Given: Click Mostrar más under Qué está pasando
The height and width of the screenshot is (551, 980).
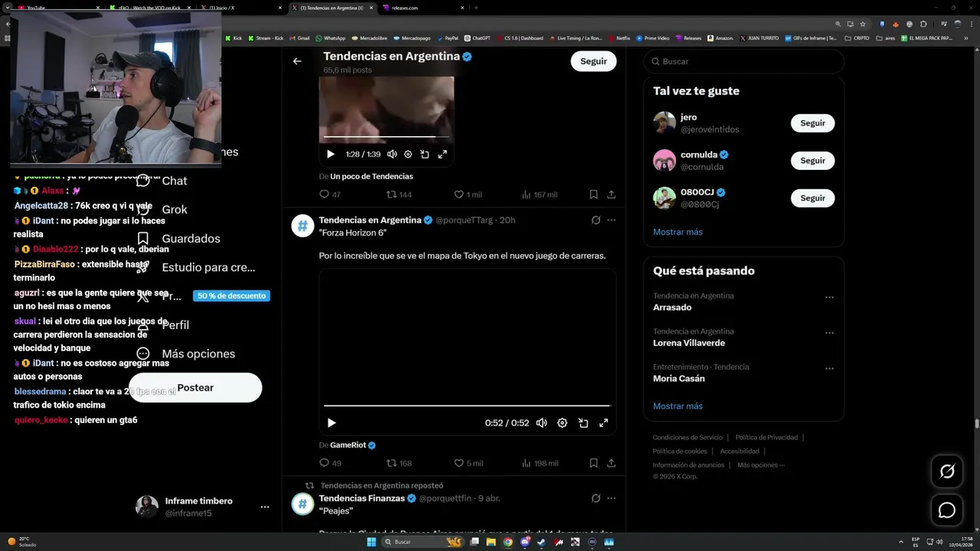Looking at the screenshot, I should pyautogui.click(x=678, y=406).
